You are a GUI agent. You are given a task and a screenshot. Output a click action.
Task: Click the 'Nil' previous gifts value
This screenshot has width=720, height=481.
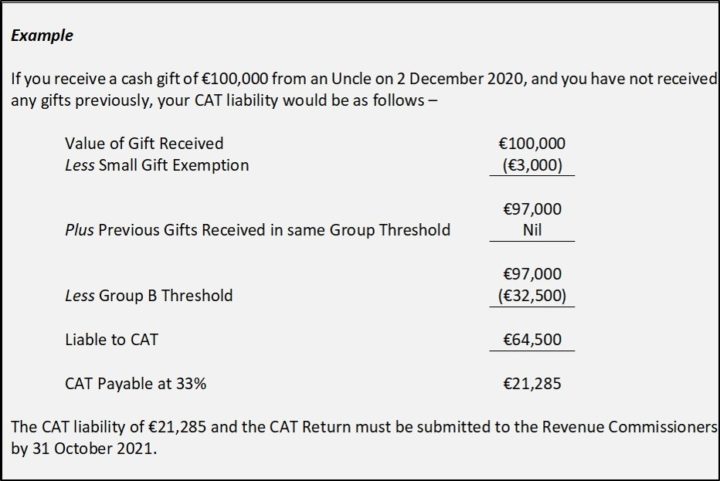click(x=532, y=230)
